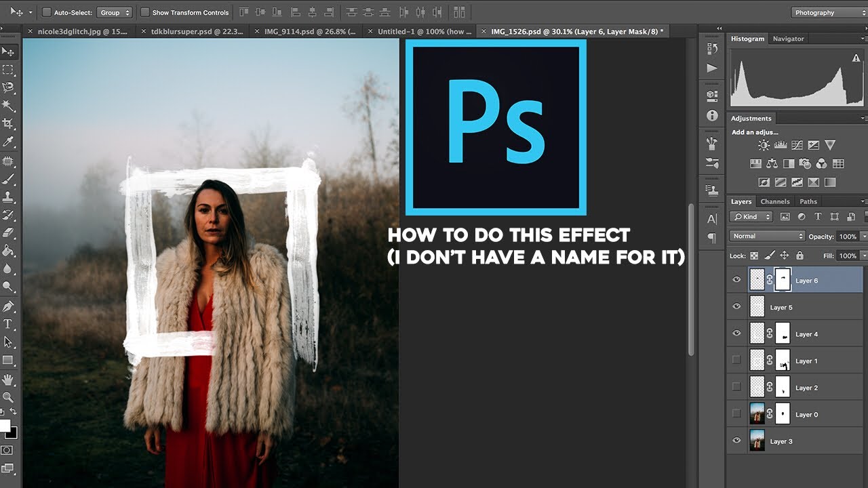Add a Brightness/Contrast adjustment
Image resolution: width=868 pixels, height=488 pixels.
point(764,145)
